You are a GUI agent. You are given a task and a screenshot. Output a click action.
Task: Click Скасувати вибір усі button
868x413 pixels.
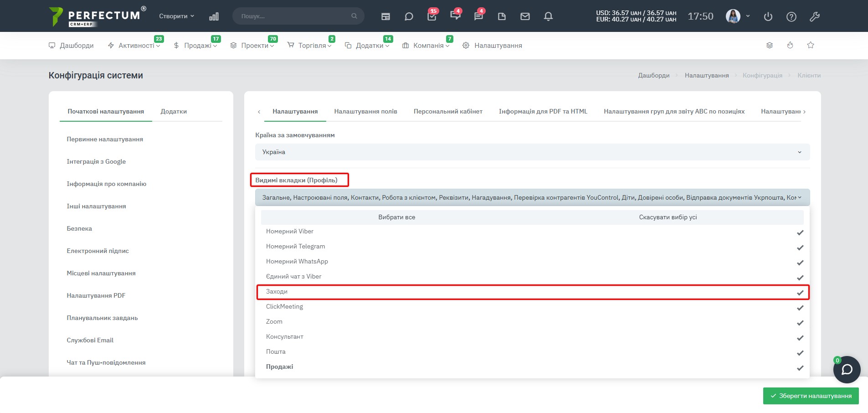tap(668, 217)
